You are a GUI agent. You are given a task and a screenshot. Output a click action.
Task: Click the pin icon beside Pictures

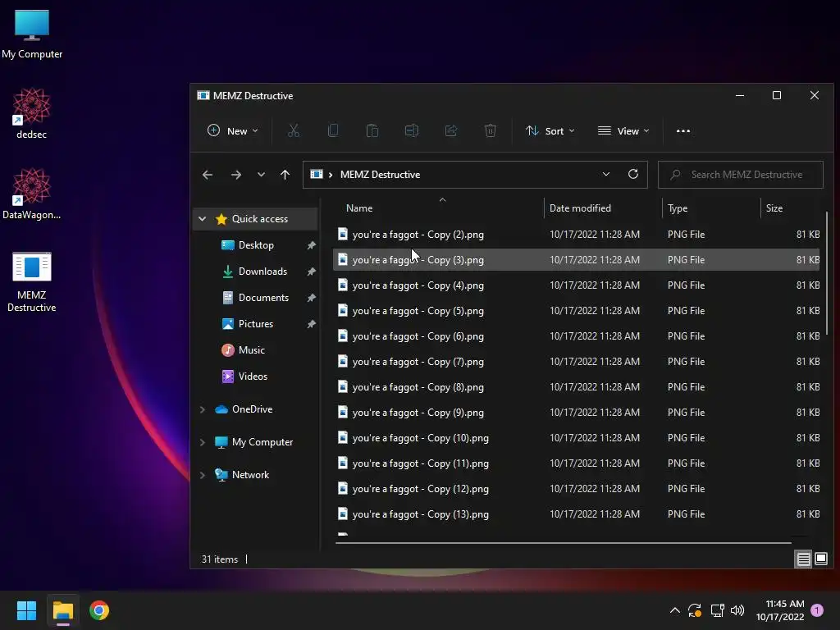click(x=311, y=324)
